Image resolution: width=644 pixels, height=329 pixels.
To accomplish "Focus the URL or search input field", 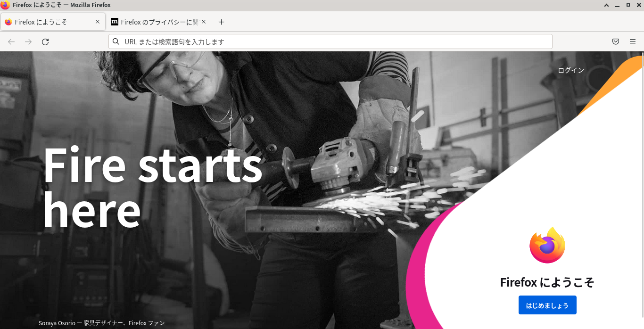I will pyautogui.click(x=330, y=41).
